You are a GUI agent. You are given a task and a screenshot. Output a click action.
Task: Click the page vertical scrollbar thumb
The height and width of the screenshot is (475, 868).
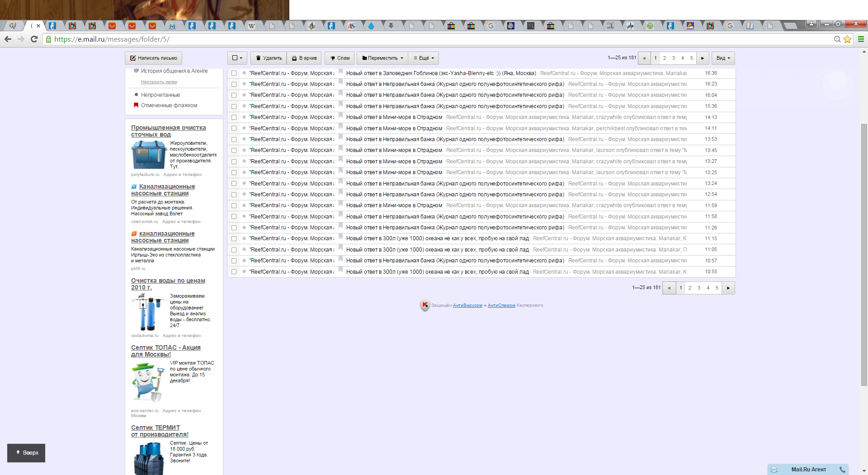pyautogui.click(x=864, y=253)
